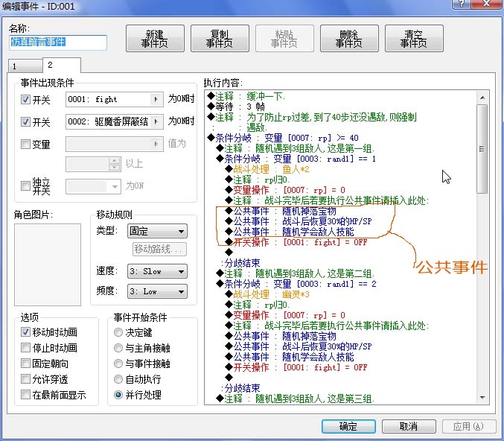Select the 决定键 trigger radio button
Image resolution: width=504 pixels, height=441 pixels.
(118, 332)
